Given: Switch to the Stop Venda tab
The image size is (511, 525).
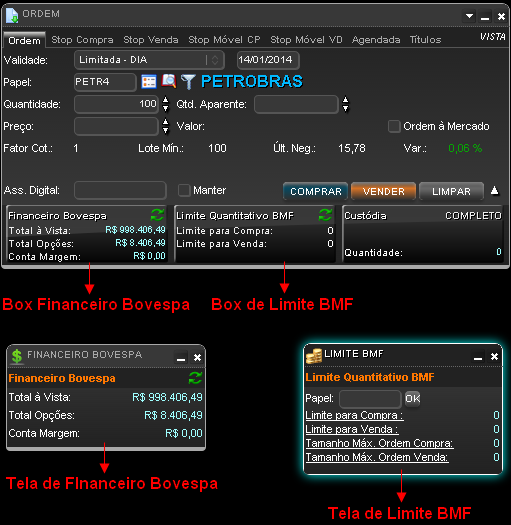Looking at the screenshot, I should pos(151,40).
